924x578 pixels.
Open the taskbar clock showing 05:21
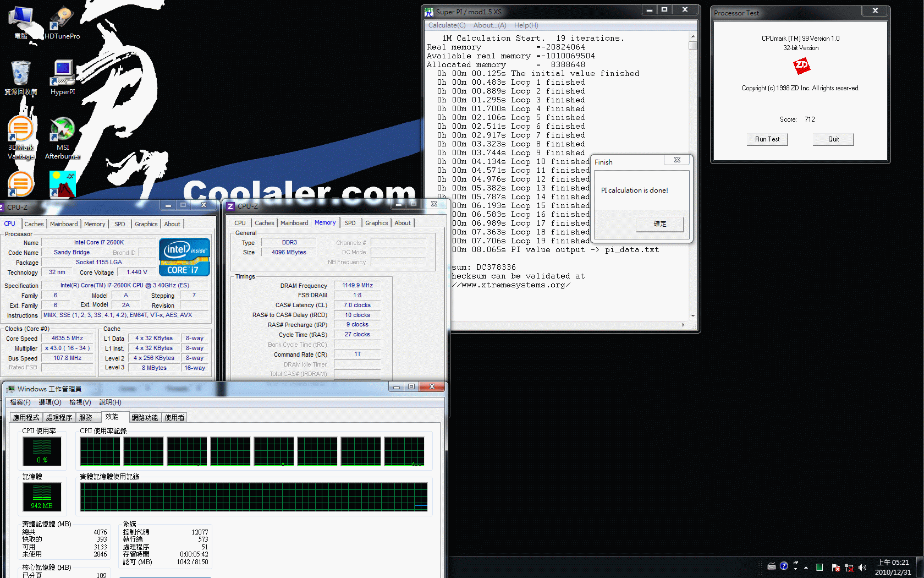click(x=893, y=567)
